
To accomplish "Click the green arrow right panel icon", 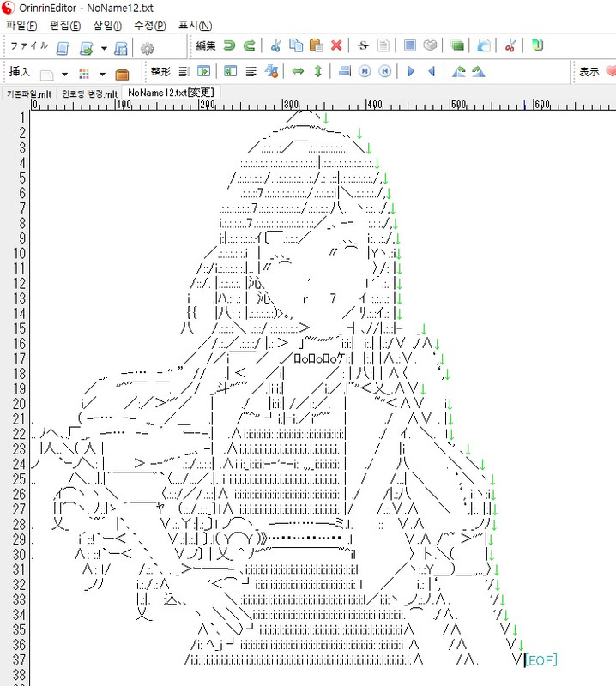I will click(x=204, y=71).
